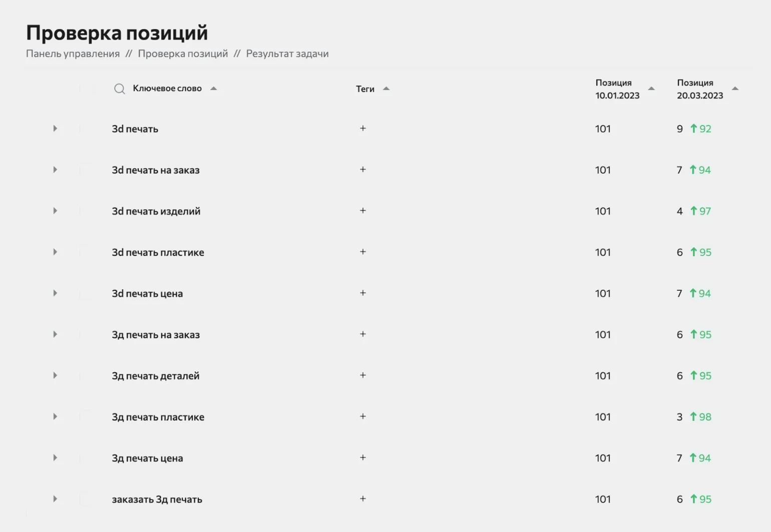Click the Ключевое слово column header
Viewport: 771px width, 532px height.
pos(167,89)
